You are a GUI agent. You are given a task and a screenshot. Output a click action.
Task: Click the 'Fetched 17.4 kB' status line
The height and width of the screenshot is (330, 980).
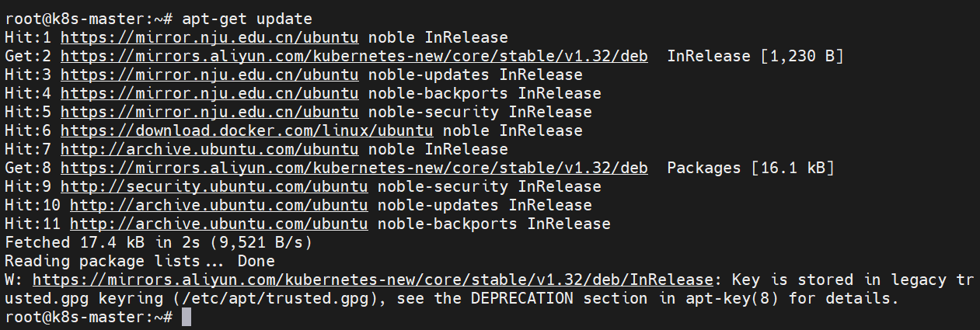159,242
